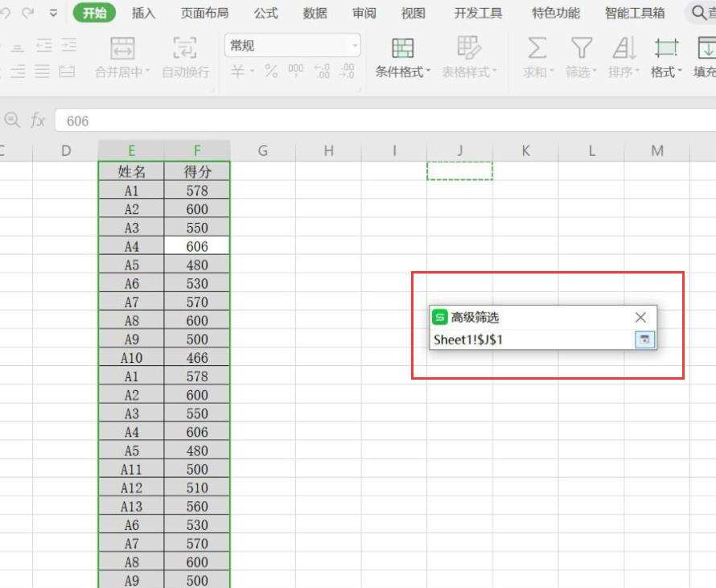
Task: Click the Table Style (表格样式) icon
Action: pyautogui.click(x=468, y=48)
